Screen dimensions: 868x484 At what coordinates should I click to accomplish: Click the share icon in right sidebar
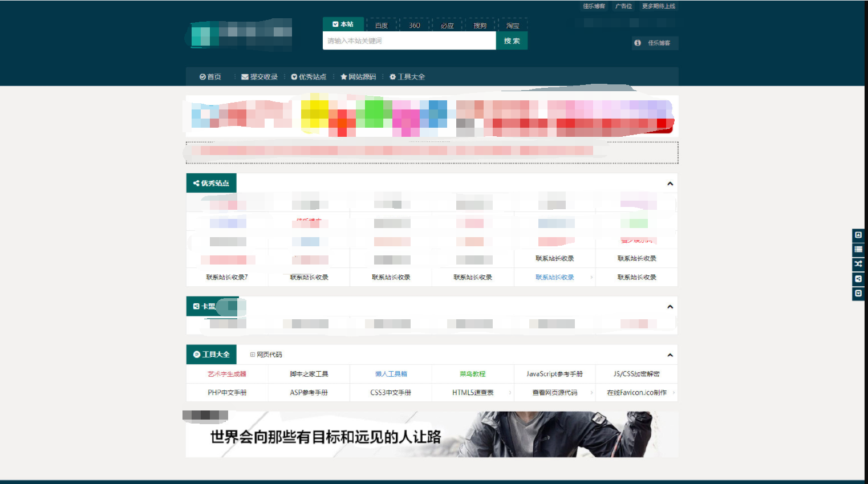[x=858, y=279]
